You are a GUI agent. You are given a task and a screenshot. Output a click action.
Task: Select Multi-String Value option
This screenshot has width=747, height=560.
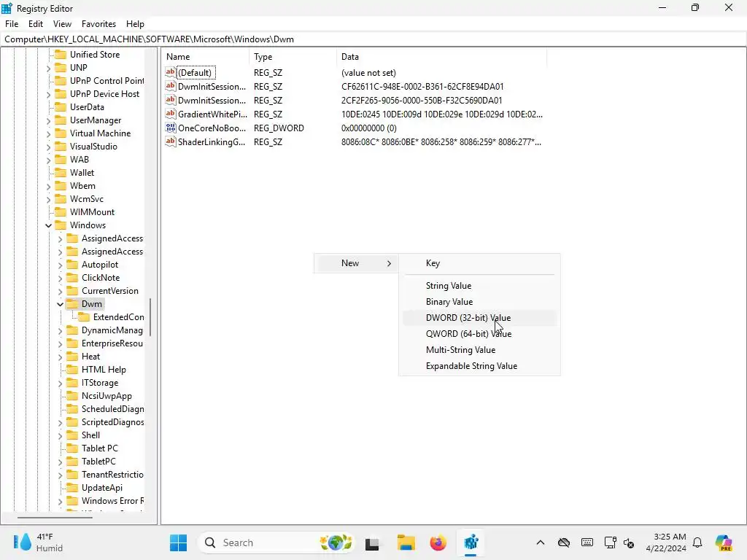pos(479,350)
